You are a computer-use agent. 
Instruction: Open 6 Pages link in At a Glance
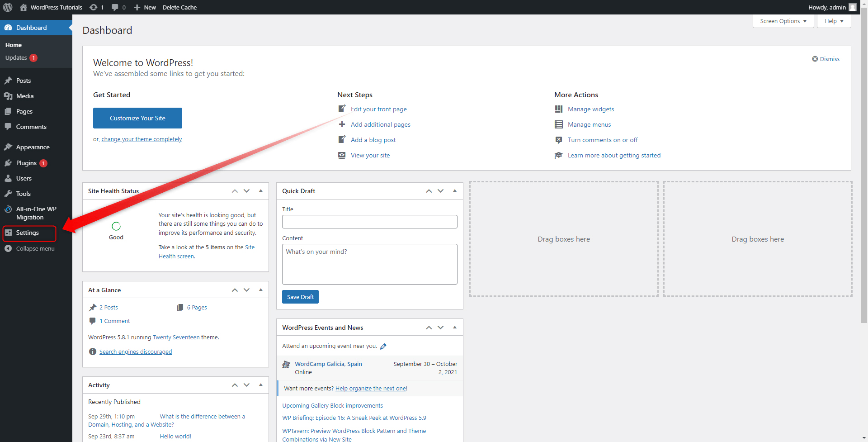click(x=197, y=308)
